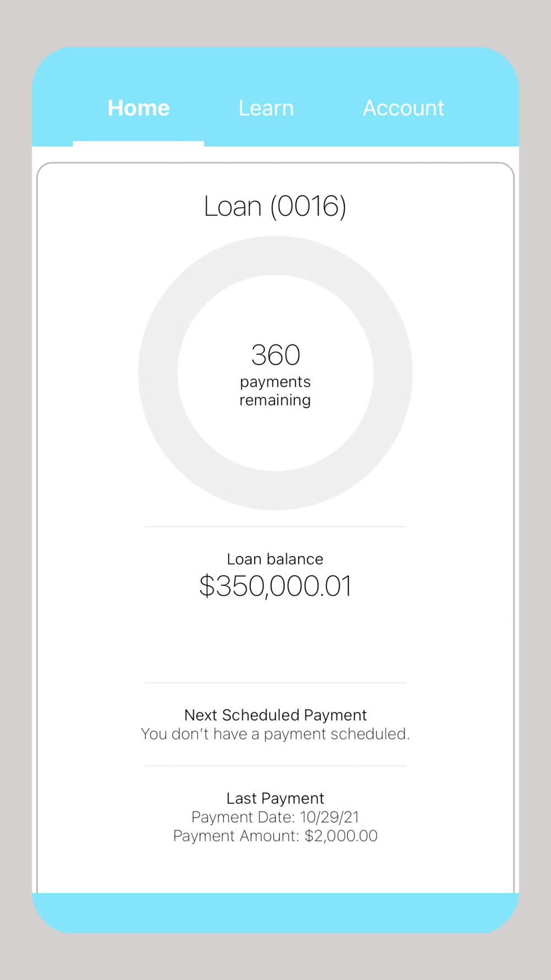
Task: Tap empty area below loan balance amount
Action: pos(275,642)
